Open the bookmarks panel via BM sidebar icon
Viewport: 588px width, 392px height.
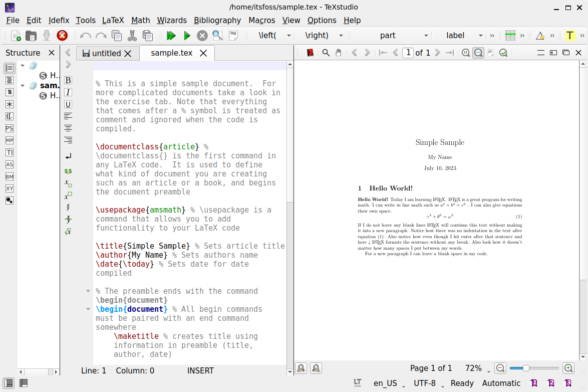[9, 176]
